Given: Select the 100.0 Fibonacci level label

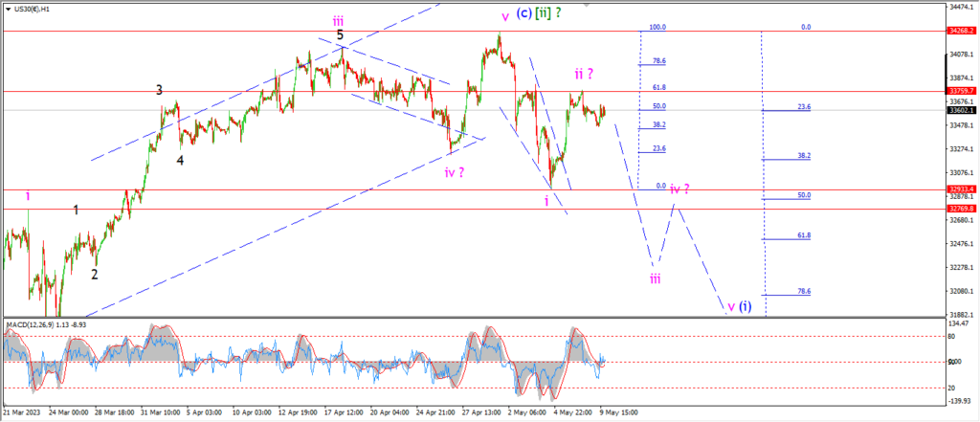Looking at the screenshot, I should (x=657, y=28).
